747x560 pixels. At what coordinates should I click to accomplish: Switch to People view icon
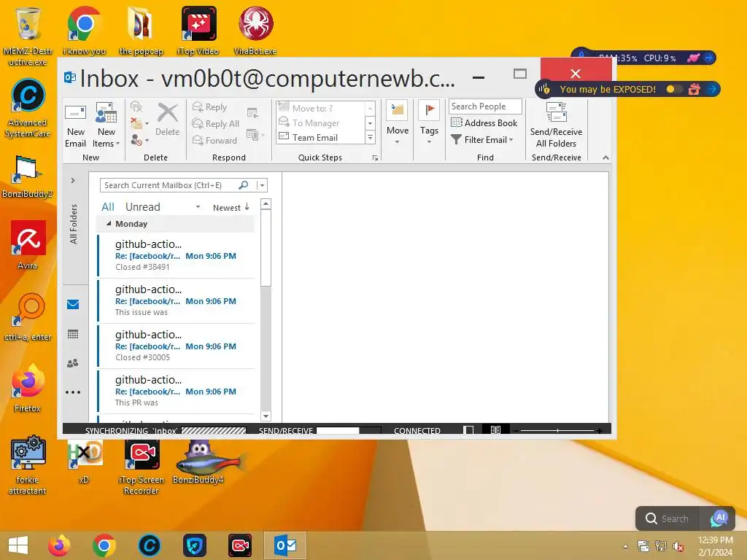click(73, 363)
